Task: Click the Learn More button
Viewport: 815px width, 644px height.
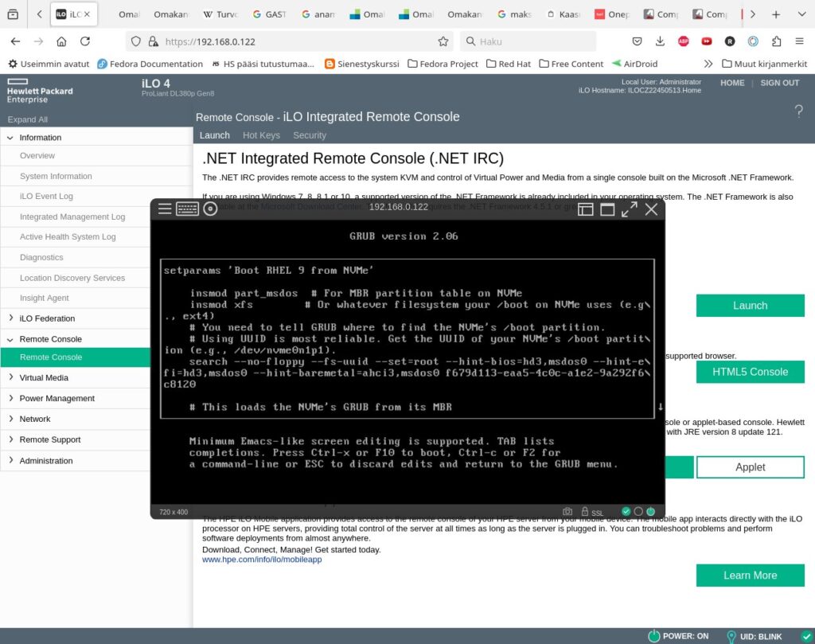Action: pyautogui.click(x=750, y=576)
